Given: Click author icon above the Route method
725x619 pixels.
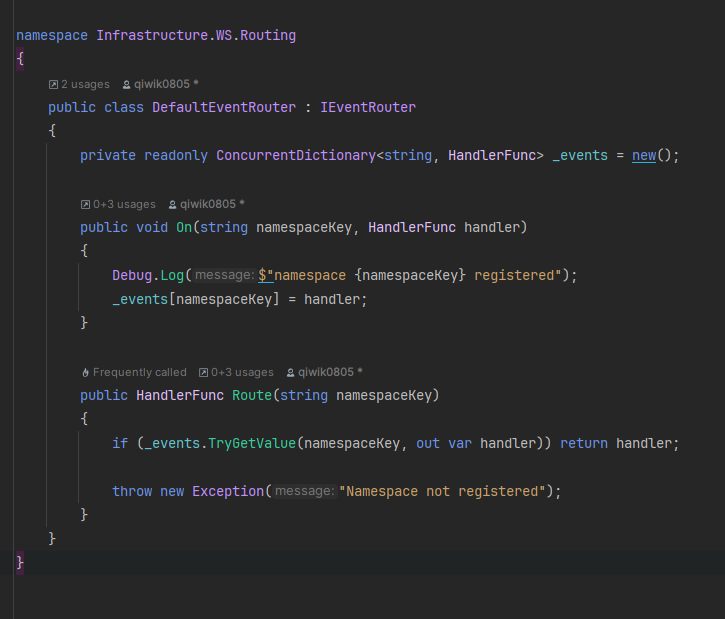Looking at the screenshot, I should tap(290, 373).
